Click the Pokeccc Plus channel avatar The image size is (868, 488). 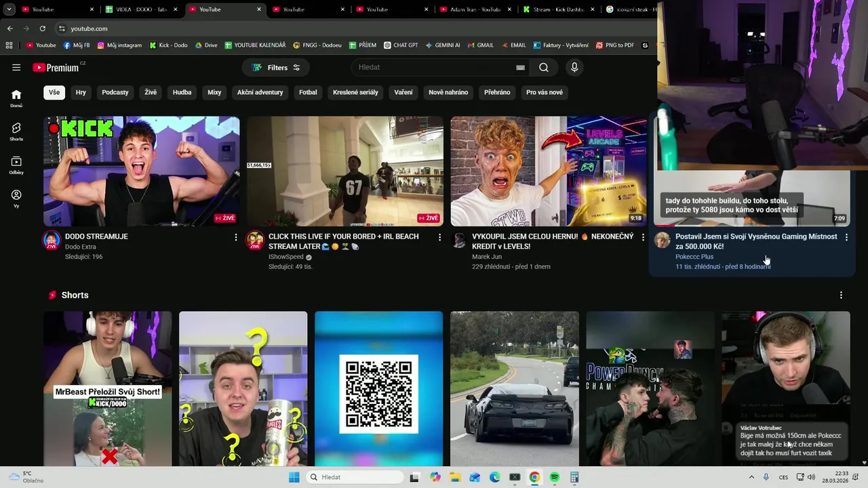tap(663, 240)
